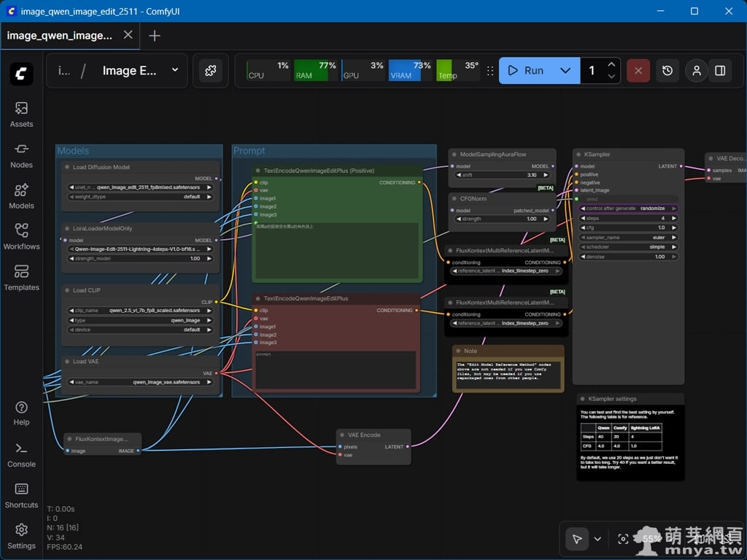The width and height of the screenshot is (747, 560).
Task: Open the Console panel
Action: [x=21, y=454]
